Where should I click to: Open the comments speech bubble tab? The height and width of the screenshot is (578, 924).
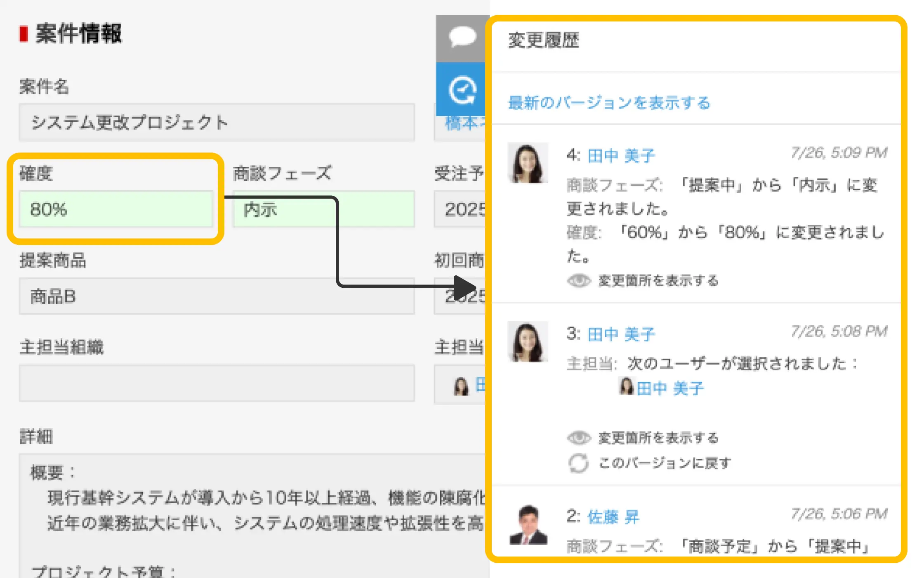462,38
